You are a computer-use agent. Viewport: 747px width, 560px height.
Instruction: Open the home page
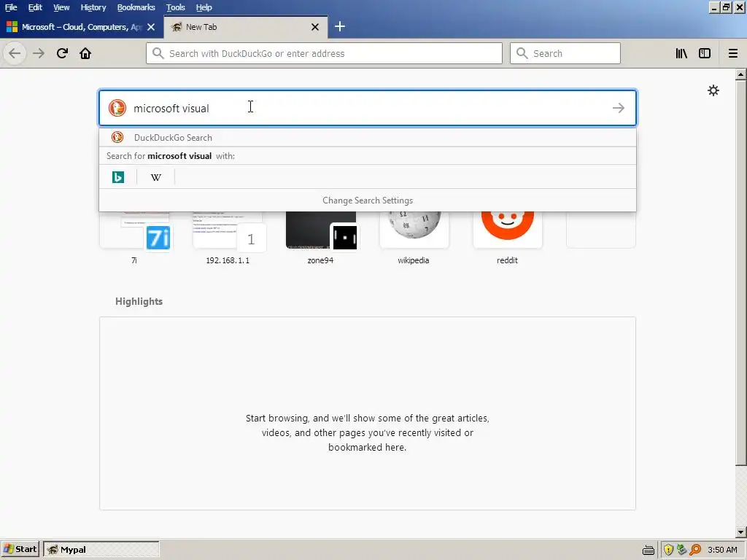(85, 53)
